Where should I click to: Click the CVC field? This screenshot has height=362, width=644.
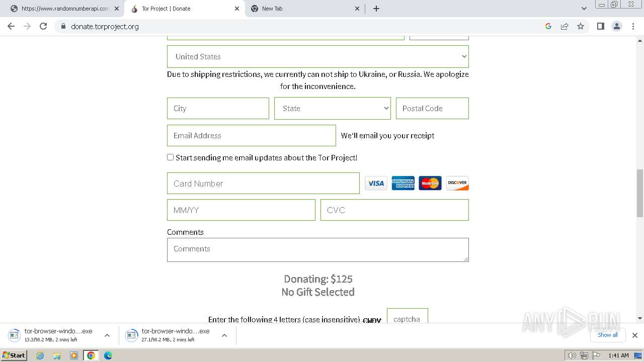tap(394, 210)
